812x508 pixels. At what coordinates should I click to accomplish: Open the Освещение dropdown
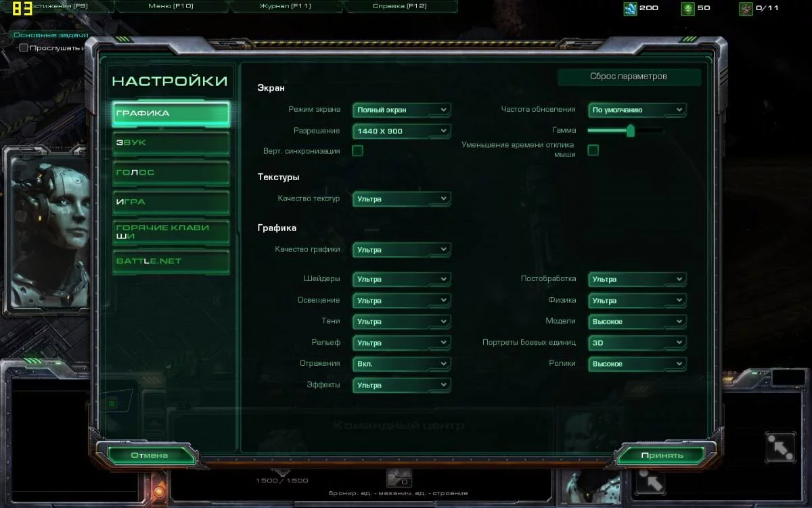(x=401, y=300)
